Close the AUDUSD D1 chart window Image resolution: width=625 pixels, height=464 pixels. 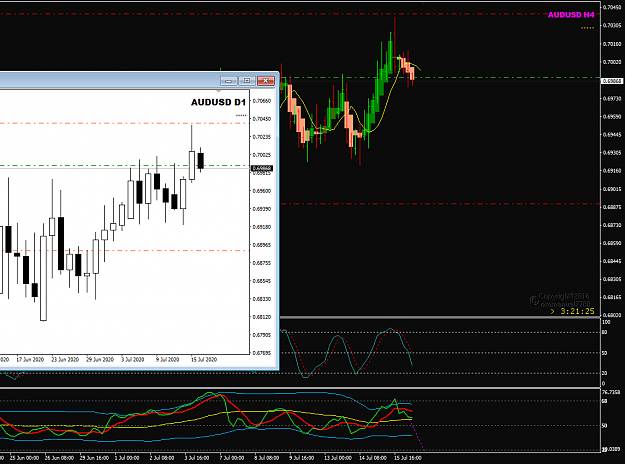tap(265, 81)
